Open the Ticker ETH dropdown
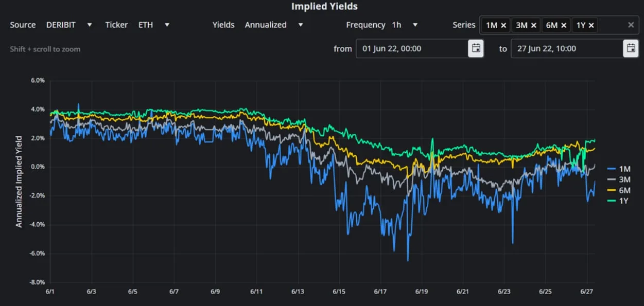The height and width of the screenshot is (306, 644). tap(153, 25)
